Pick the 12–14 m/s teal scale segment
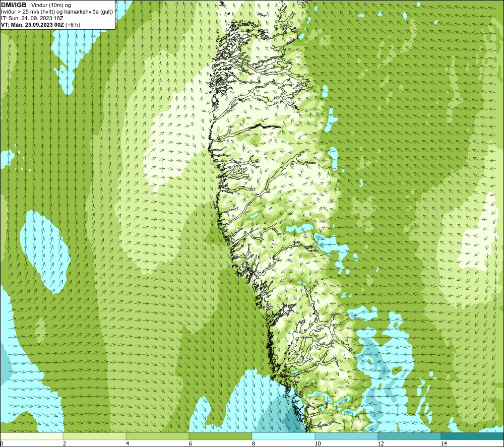This screenshot has height=447, width=504. [409, 436]
